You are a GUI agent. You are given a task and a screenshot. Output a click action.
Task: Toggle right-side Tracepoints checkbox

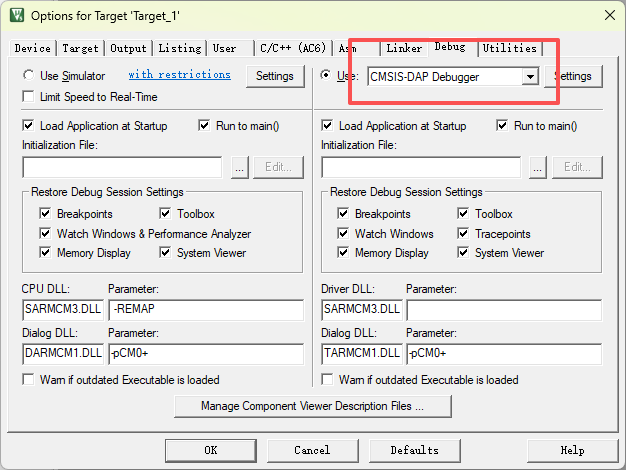(464, 233)
